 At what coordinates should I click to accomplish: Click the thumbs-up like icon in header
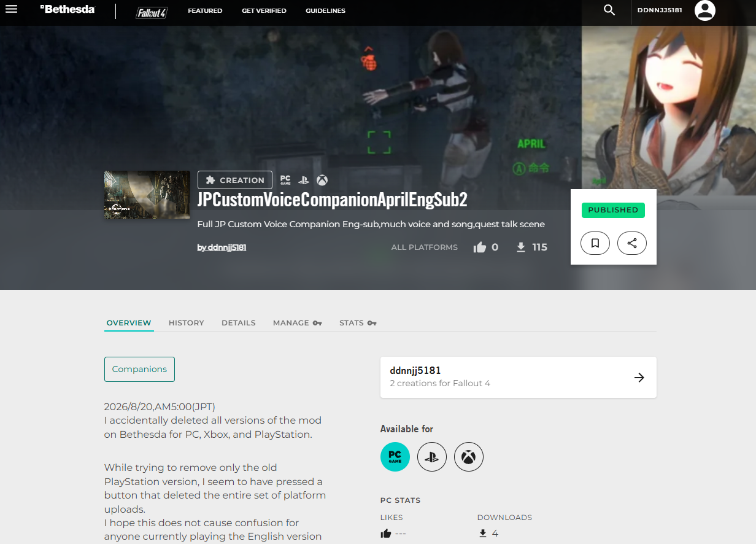(x=480, y=247)
